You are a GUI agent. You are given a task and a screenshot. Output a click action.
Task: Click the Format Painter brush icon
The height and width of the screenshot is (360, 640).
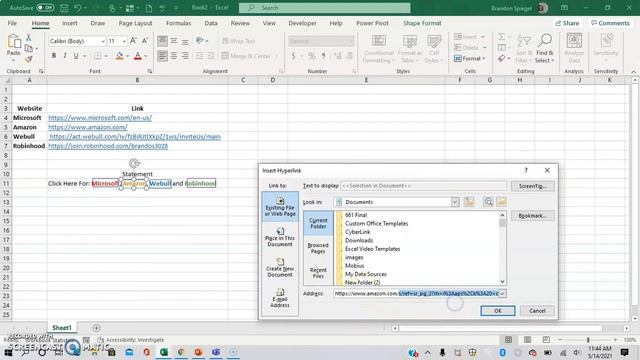click(29, 60)
